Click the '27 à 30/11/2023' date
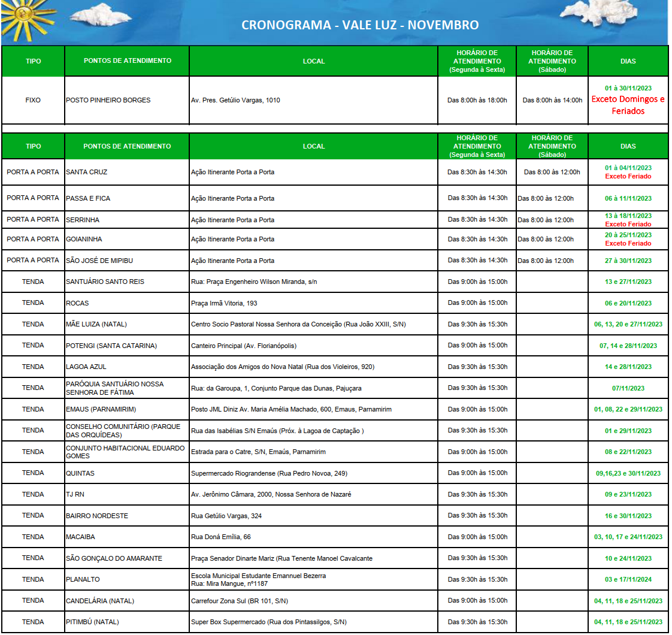Viewport: 672px width, 635px height. [x=628, y=260]
